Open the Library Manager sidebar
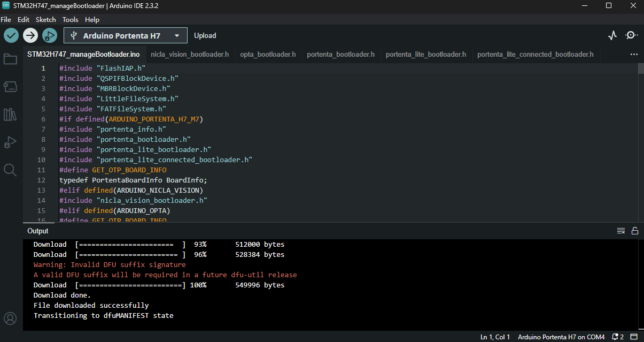 (x=10, y=115)
